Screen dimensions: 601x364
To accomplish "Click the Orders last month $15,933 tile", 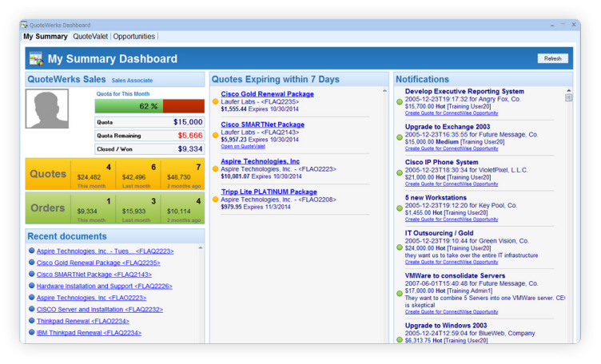I will pyautogui.click(x=138, y=208).
